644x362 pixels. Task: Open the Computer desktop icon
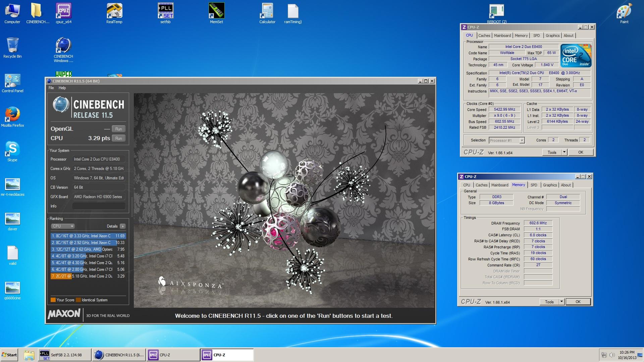pos(12,13)
